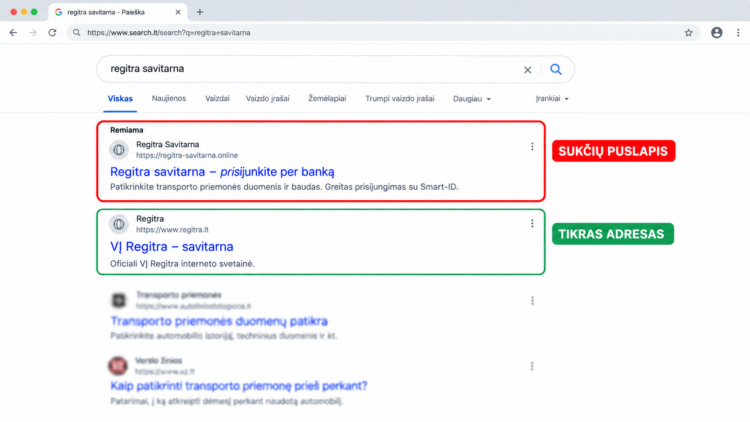Open 'Transporto priemonės duomenų patikra' link
Screen dimensions: 750x422
point(219,321)
